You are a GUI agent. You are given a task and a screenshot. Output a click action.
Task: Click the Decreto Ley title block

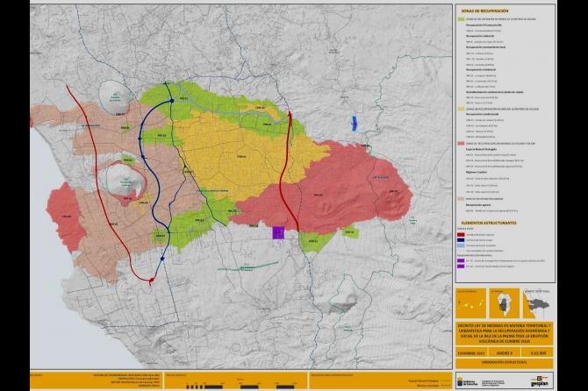[x=505, y=334]
